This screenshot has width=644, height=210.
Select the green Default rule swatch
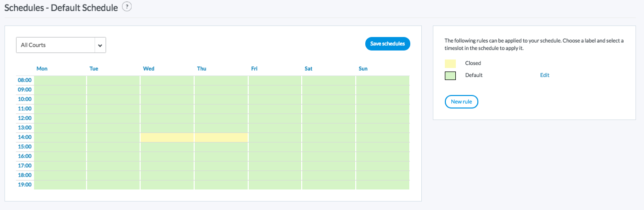(450, 75)
